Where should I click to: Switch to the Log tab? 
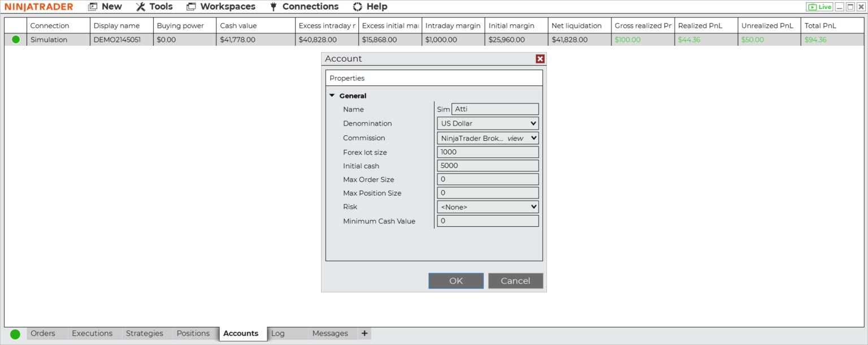pos(278,334)
